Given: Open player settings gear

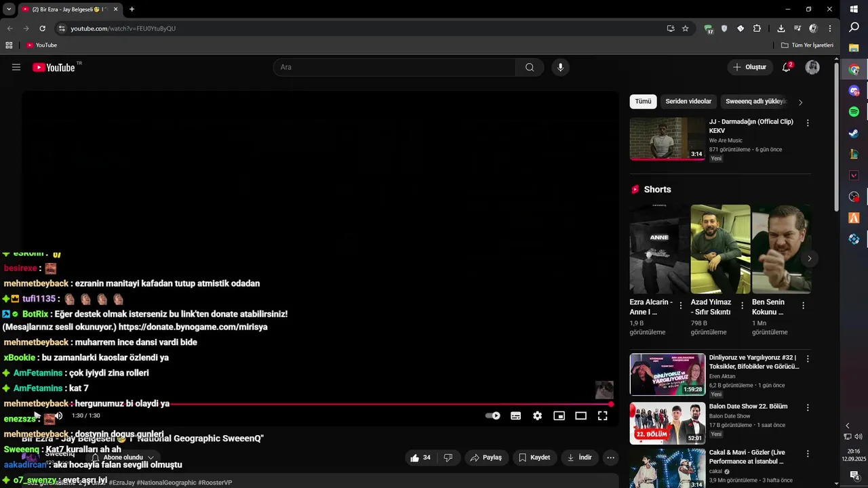Looking at the screenshot, I should coord(537,415).
